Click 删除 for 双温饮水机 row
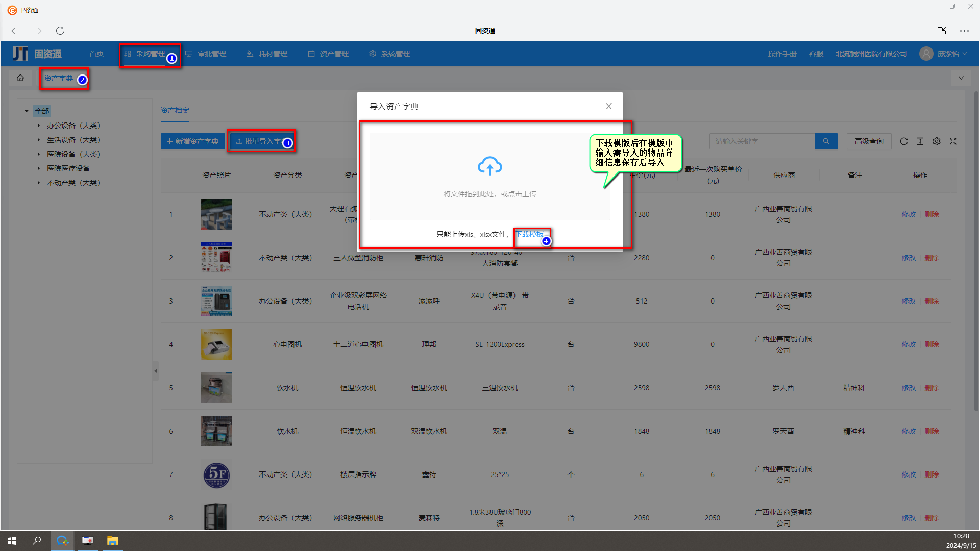The image size is (980, 551). [x=932, y=431]
